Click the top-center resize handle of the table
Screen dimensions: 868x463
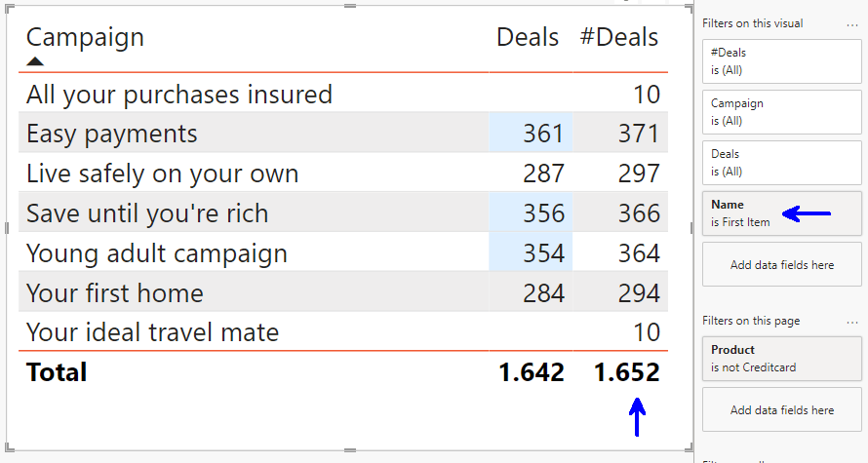click(348, 6)
